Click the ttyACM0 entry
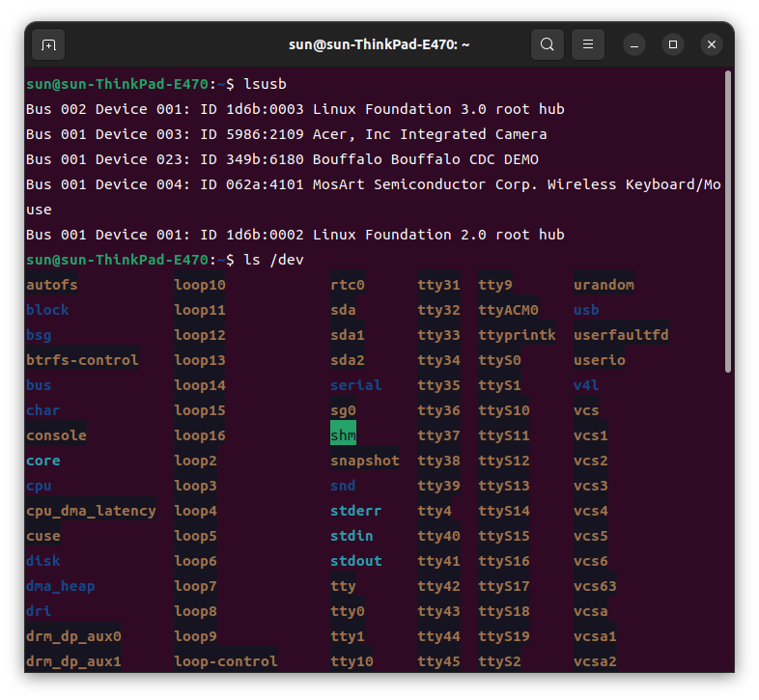 point(508,310)
